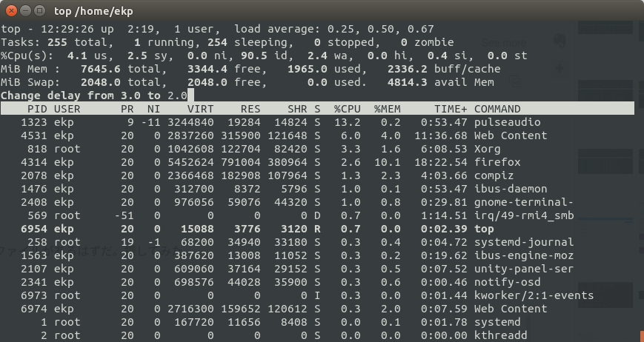Click PID 4531 in the process list
Viewport: 644px width, 342px height.
[34, 135]
